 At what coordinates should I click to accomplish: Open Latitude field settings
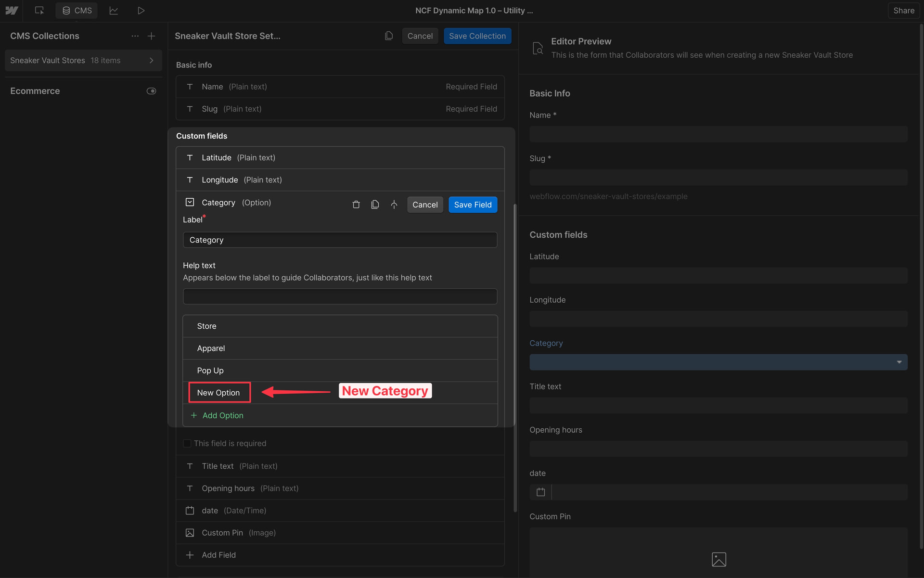point(340,158)
